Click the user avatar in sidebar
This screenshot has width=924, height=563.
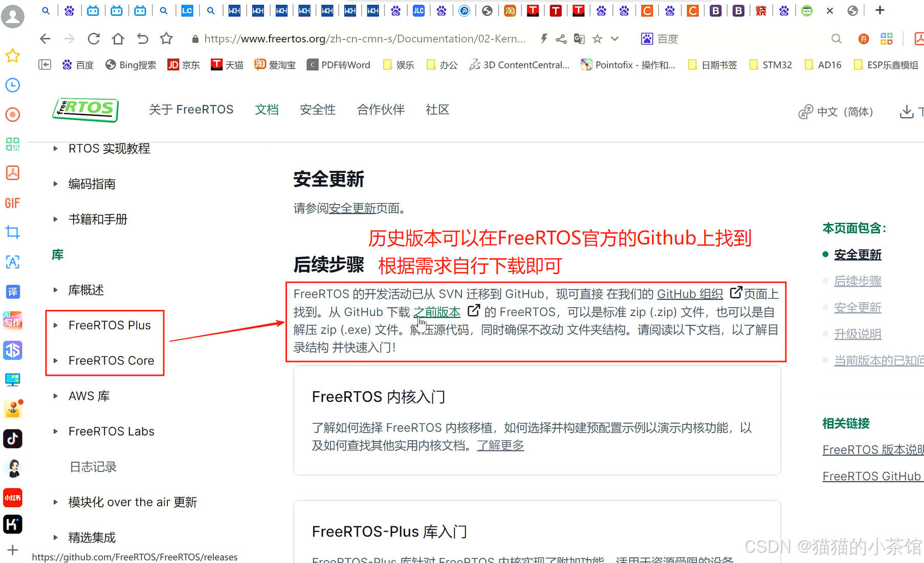13,16
